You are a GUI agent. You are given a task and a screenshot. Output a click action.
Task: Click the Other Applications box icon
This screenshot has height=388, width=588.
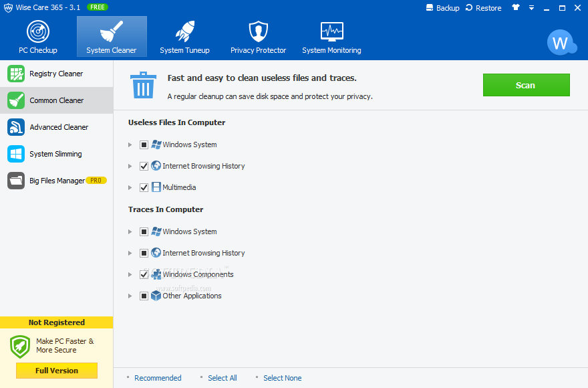[x=156, y=296]
